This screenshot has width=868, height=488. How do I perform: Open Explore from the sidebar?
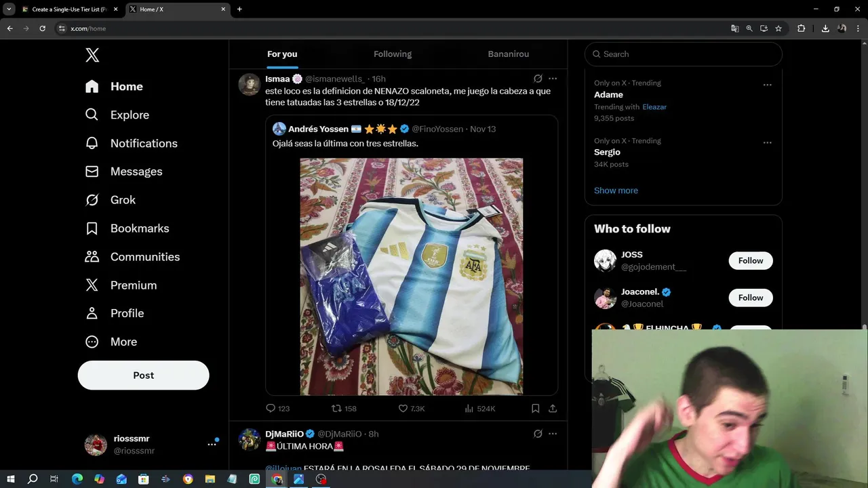click(x=117, y=115)
